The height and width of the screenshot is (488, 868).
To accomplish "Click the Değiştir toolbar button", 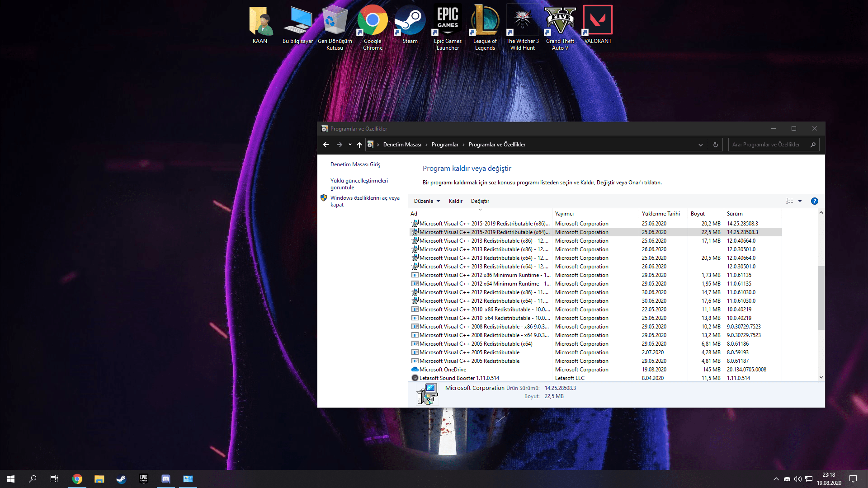I will 480,201.
